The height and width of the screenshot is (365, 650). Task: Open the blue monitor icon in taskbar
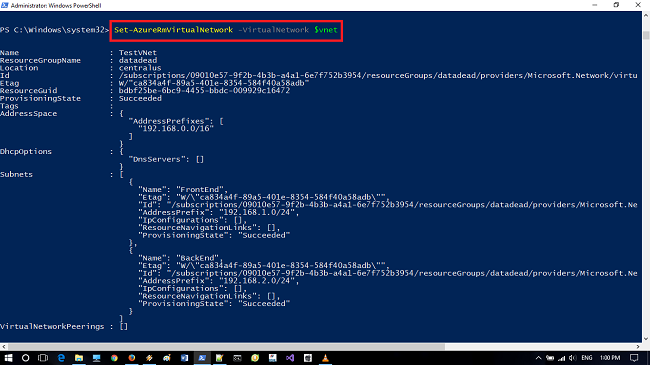pyautogui.click(x=97, y=358)
